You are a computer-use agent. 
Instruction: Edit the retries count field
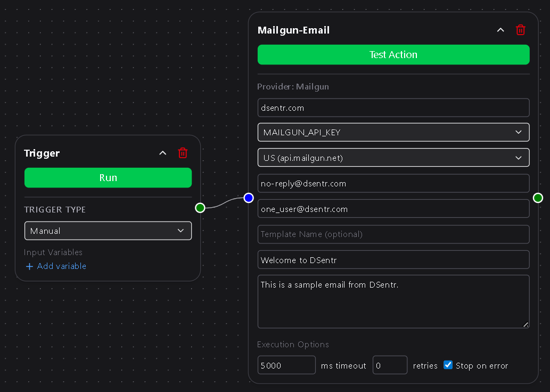coord(390,365)
